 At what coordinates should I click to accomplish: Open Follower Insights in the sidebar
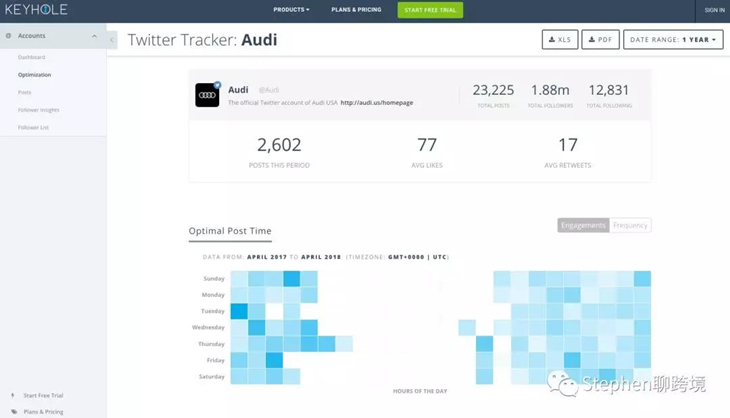(x=39, y=110)
